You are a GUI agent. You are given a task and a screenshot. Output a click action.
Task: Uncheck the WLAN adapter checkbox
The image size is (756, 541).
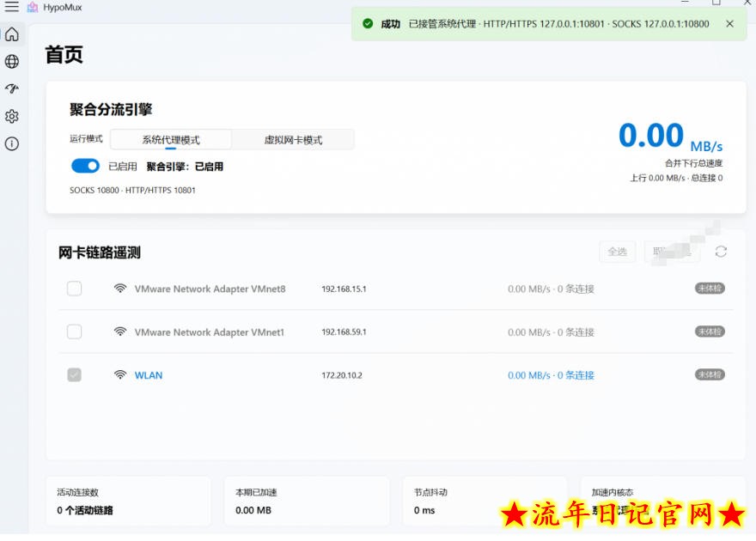tap(74, 374)
